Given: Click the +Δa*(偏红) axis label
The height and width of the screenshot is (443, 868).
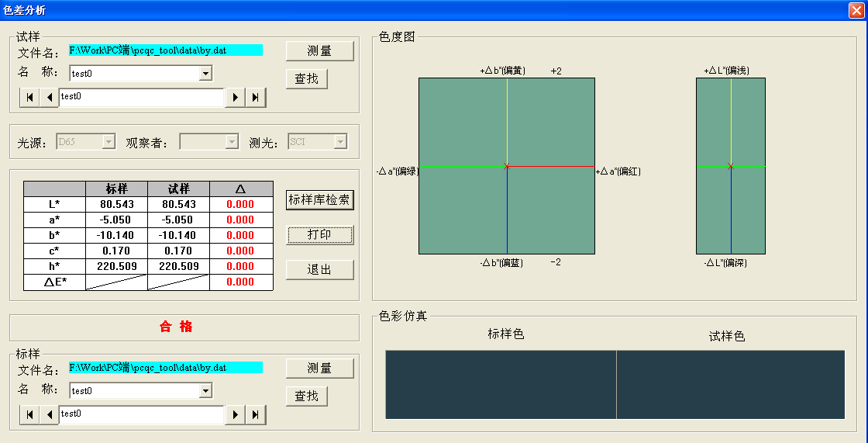Looking at the screenshot, I should 618,172.
